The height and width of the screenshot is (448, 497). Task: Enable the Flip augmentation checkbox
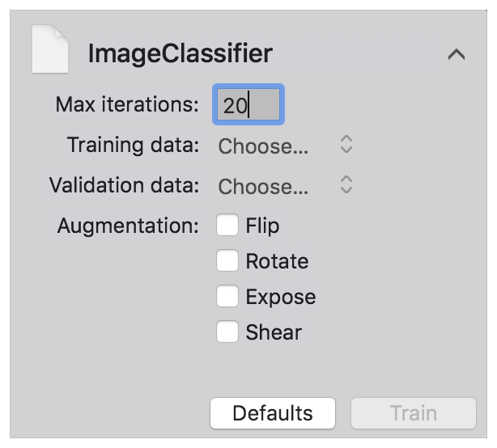pyautogui.click(x=227, y=226)
